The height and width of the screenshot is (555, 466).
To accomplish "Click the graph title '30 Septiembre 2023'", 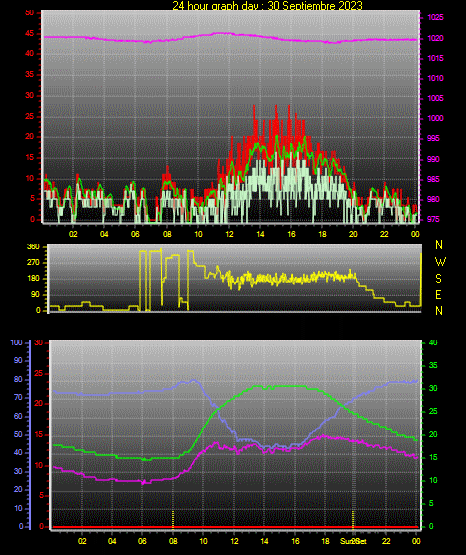I will [x=315, y=6].
